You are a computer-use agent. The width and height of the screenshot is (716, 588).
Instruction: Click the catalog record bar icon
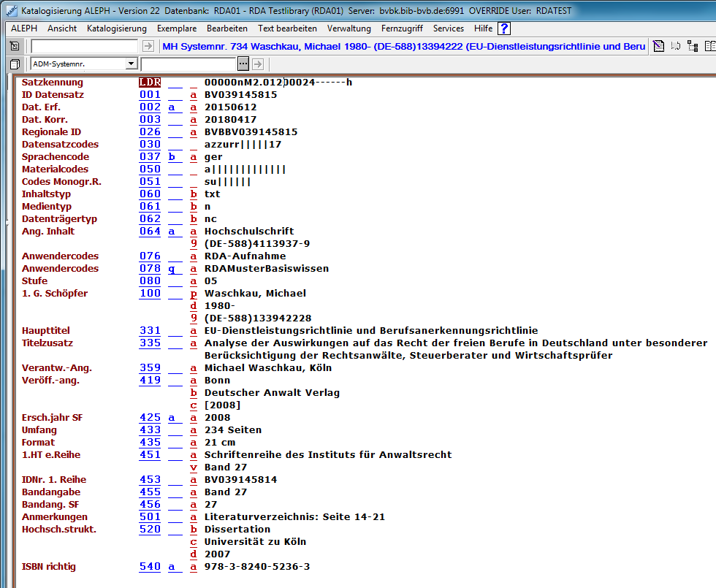(15, 46)
